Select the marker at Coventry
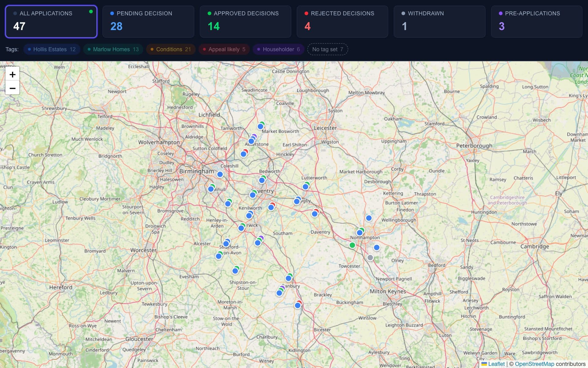This screenshot has height=368, width=588. coord(253,195)
